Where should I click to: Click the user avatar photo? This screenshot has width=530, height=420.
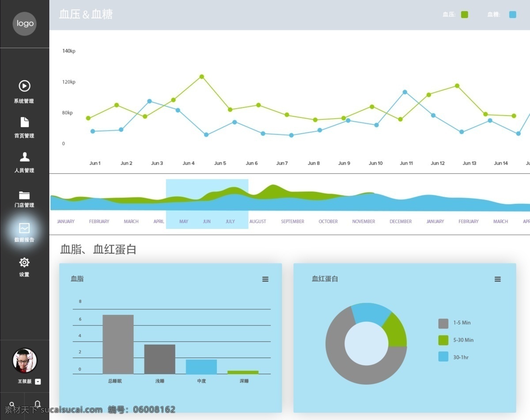point(24,360)
